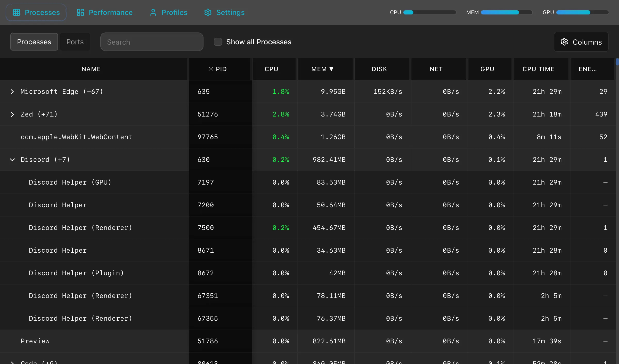The height and width of the screenshot is (364, 619).
Task: Click the Profiles person icon
Action: point(153,12)
